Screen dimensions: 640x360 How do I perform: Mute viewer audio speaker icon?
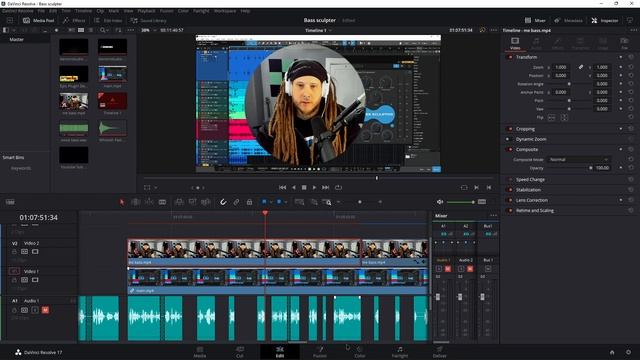[440, 202]
